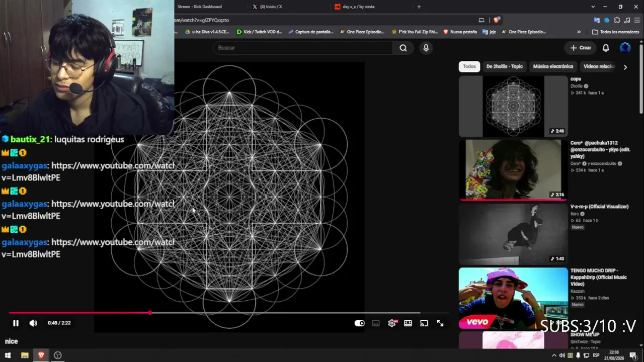This screenshot has width=644, height=362.
Task: Show hidden system tray icons
Action: coord(554,355)
